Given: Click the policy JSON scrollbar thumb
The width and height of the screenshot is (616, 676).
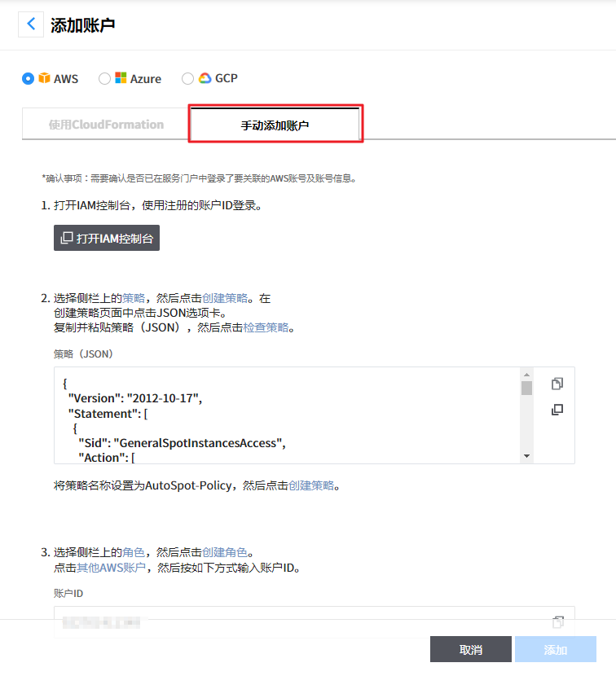Looking at the screenshot, I should [x=527, y=388].
